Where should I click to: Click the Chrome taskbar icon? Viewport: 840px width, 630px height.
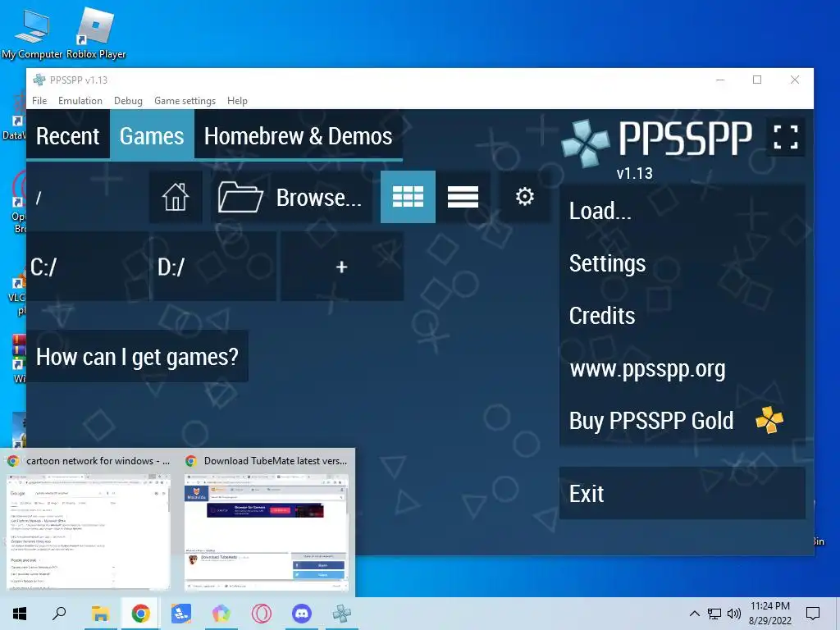[x=140, y=614]
